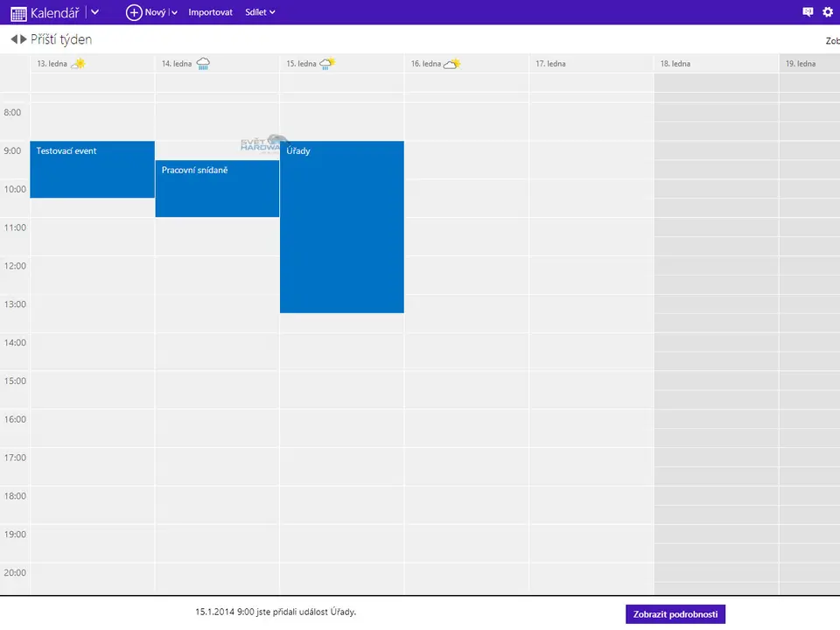Click the weather icon on 15. ledna
Screen dimensions: 840x630
pos(327,63)
